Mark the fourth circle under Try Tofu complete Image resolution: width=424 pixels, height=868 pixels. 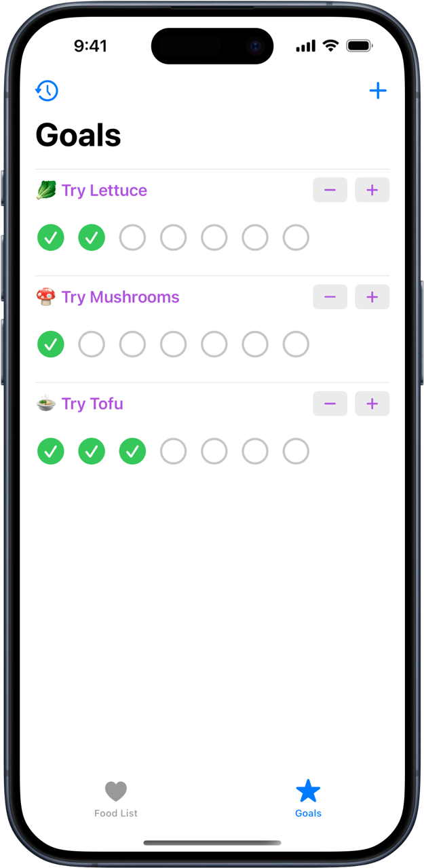tap(173, 451)
